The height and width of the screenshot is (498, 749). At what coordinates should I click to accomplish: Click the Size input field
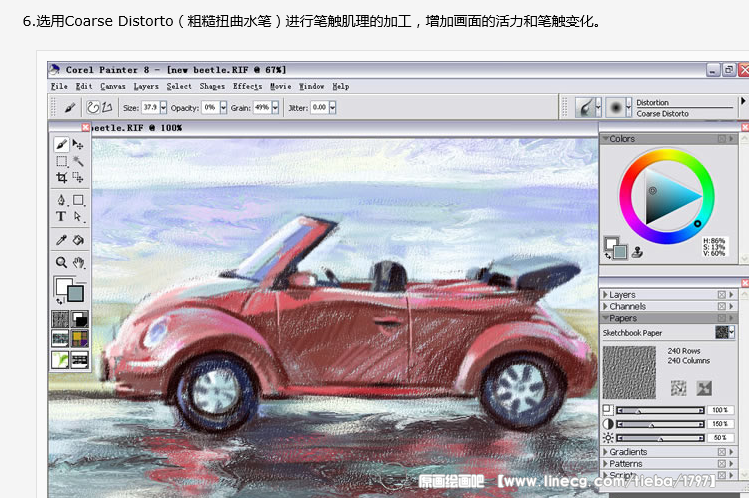pos(150,107)
